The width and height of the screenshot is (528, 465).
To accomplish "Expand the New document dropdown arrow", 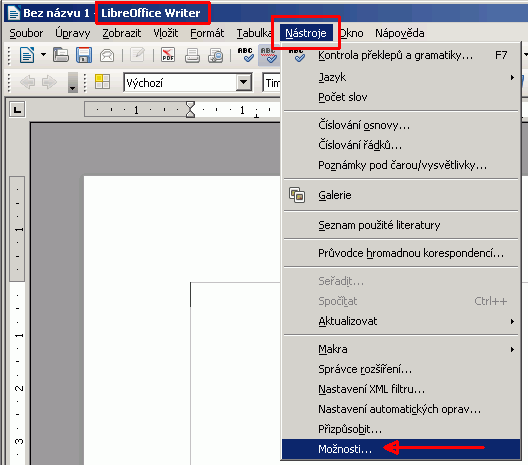I will pyautogui.click(x=43, y=55).
